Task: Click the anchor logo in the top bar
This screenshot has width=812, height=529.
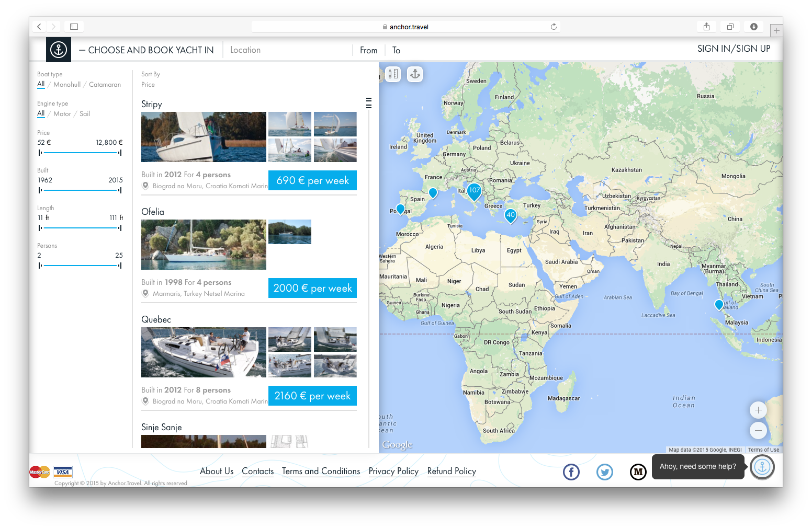Action: [x=58, y=49]
